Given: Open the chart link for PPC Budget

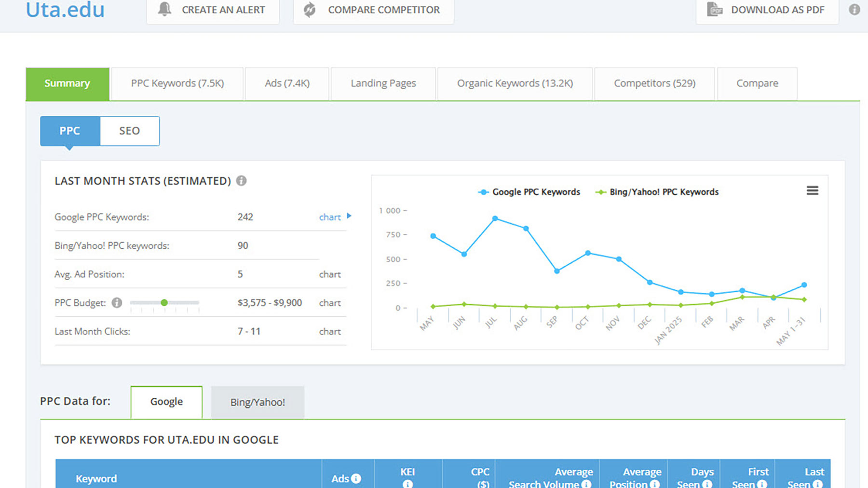Looking at the screenshot, I should (330, 303).
